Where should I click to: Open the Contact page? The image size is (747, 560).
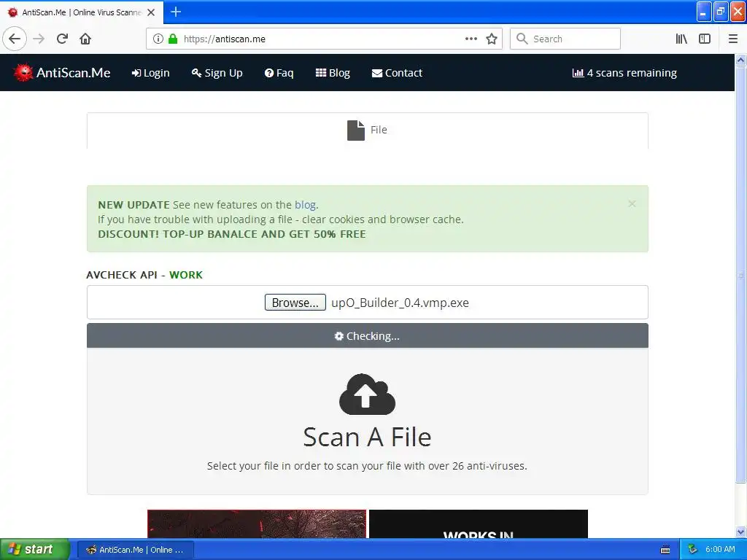(398, 73)
